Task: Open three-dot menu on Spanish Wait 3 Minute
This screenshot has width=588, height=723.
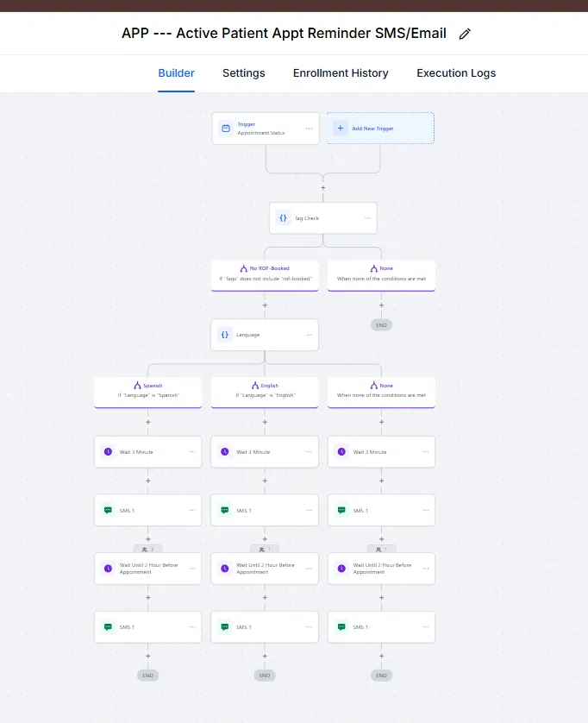Action: coord(192,452)
